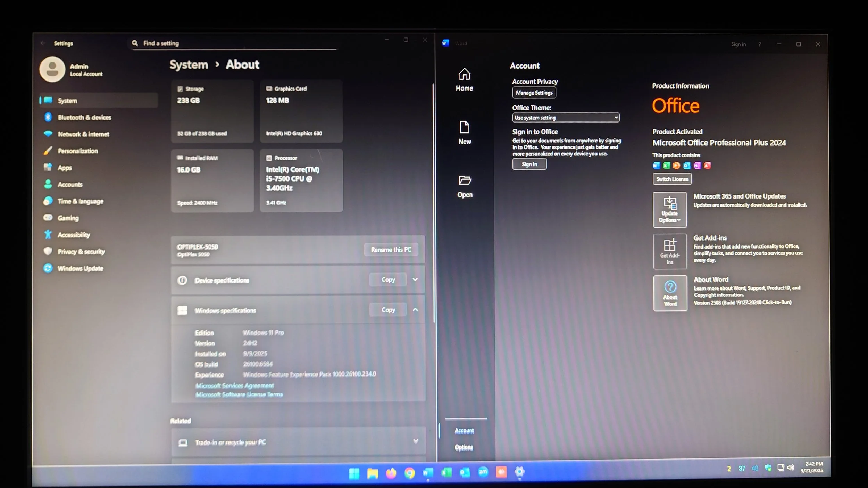Click the New document icon in Word
This screenshot has width=868, height=488.
(x=464, y=127)
